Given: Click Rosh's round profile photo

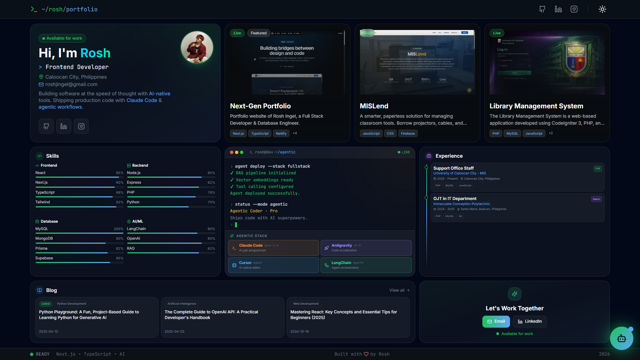Looking at the screenshot, I should [x=197, y=48].
